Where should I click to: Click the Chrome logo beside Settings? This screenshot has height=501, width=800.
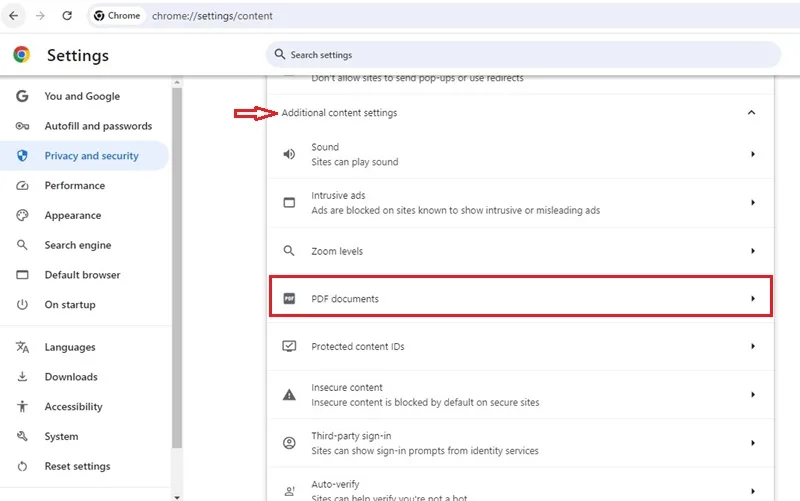[21, 55]
